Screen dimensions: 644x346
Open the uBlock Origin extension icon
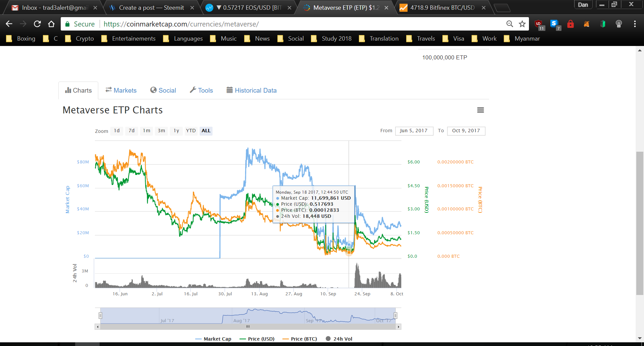539,24
